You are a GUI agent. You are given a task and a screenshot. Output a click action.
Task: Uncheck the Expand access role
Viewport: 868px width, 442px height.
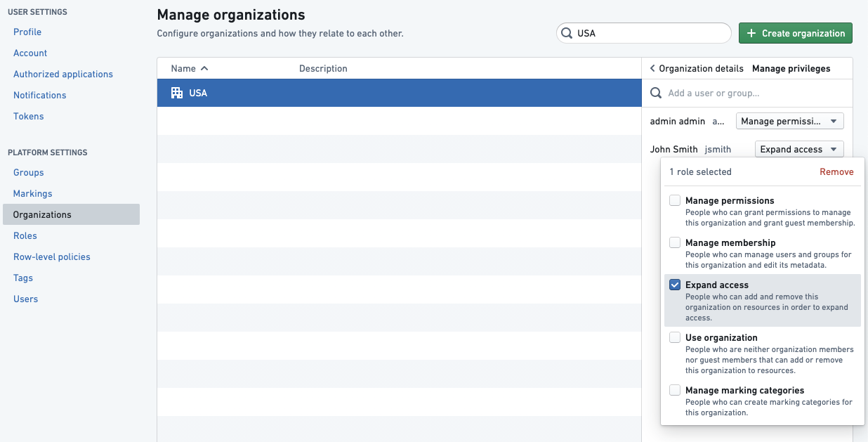(675, 285)
